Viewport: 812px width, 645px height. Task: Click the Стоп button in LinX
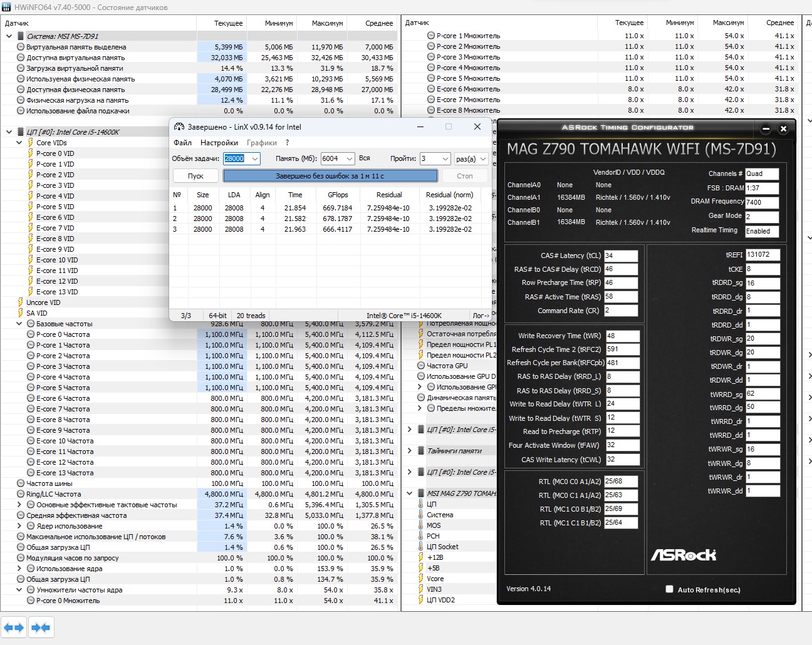465,176
